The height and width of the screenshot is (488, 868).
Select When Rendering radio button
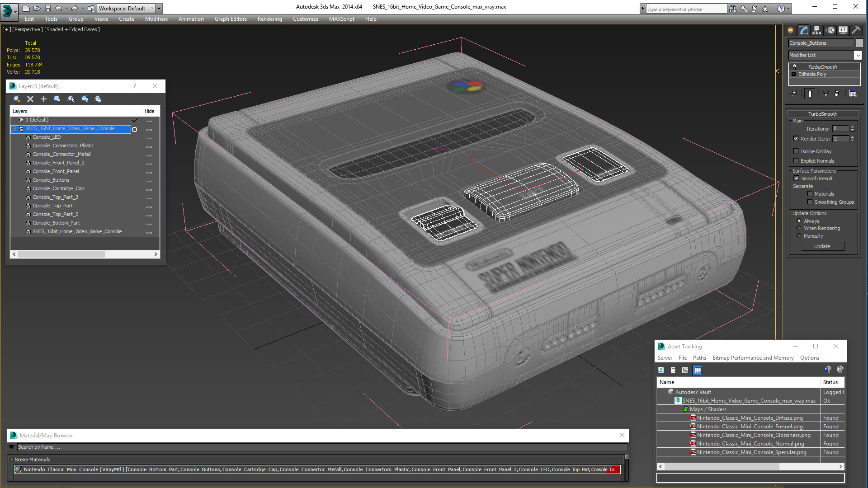pos(799,228)
